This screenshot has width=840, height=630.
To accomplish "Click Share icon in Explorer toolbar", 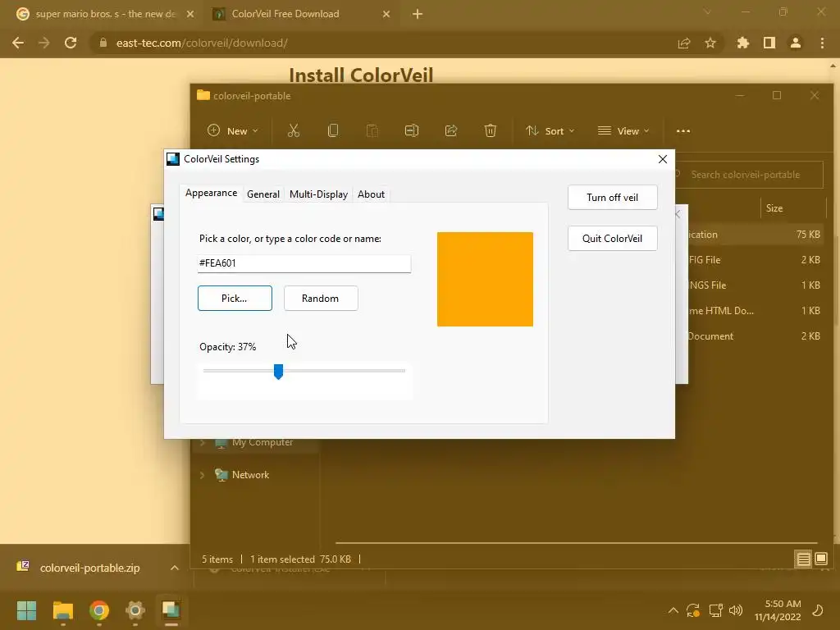I will click(x=451, y=130).
